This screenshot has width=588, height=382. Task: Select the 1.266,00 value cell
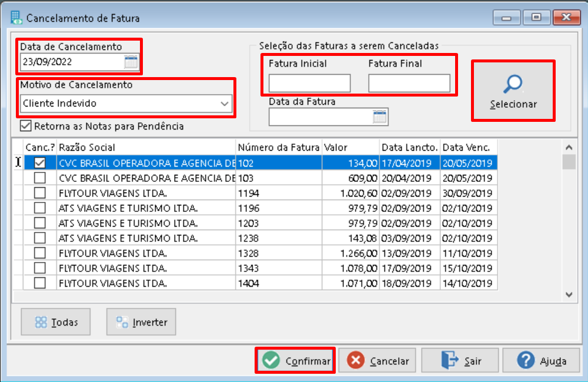pyautogui.click(x=350, y=253)
